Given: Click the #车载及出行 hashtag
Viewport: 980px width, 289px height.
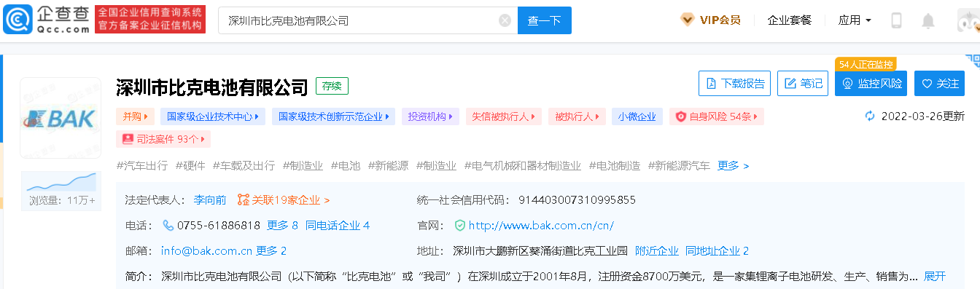Looking at the screenshot, I should (x=244, y=165).
